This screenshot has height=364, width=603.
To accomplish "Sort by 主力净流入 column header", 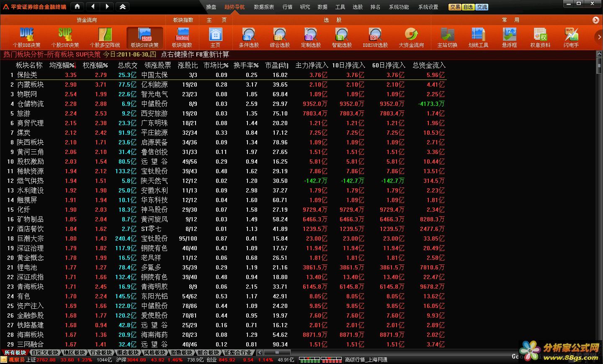I will (312, 65).
